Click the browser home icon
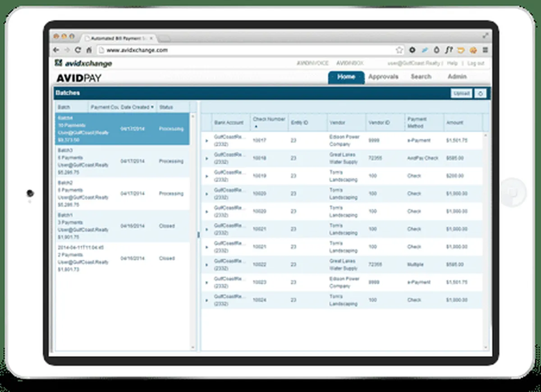This screenshot has width=541, height=392. point(89,50)
